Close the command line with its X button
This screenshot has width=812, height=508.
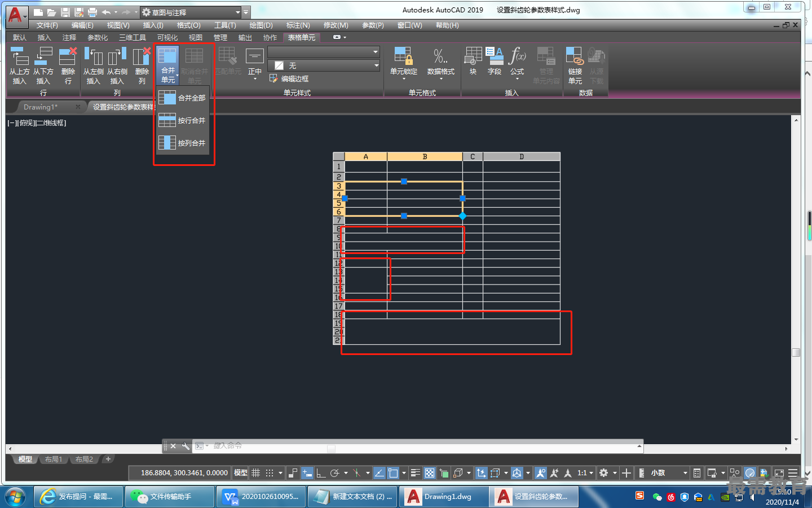(173, 446)
